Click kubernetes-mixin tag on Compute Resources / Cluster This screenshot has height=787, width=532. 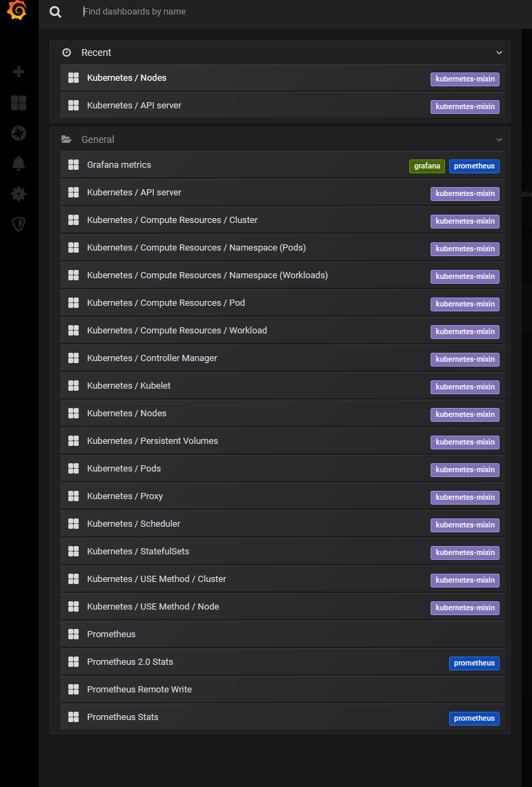coord(465,222)
